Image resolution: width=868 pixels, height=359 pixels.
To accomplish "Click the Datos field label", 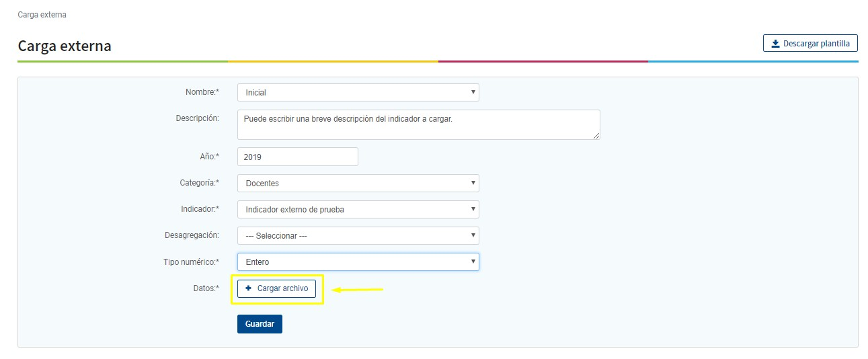I will (x=206, y=288).
